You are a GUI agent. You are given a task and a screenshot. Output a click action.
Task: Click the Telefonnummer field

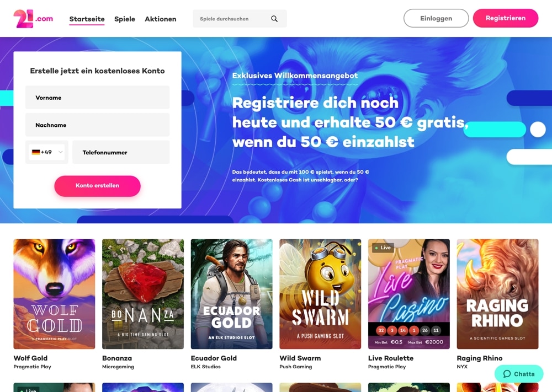tap(121, 152)
